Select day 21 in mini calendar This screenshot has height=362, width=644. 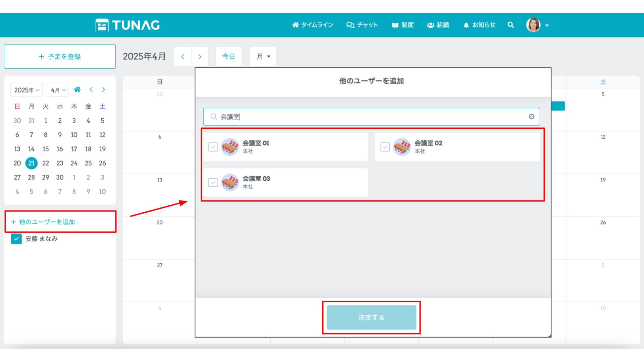[31, 163]
